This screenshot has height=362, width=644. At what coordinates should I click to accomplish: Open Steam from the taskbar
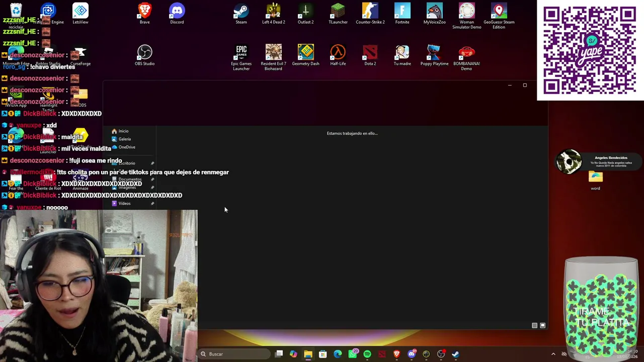pos(455,354)
